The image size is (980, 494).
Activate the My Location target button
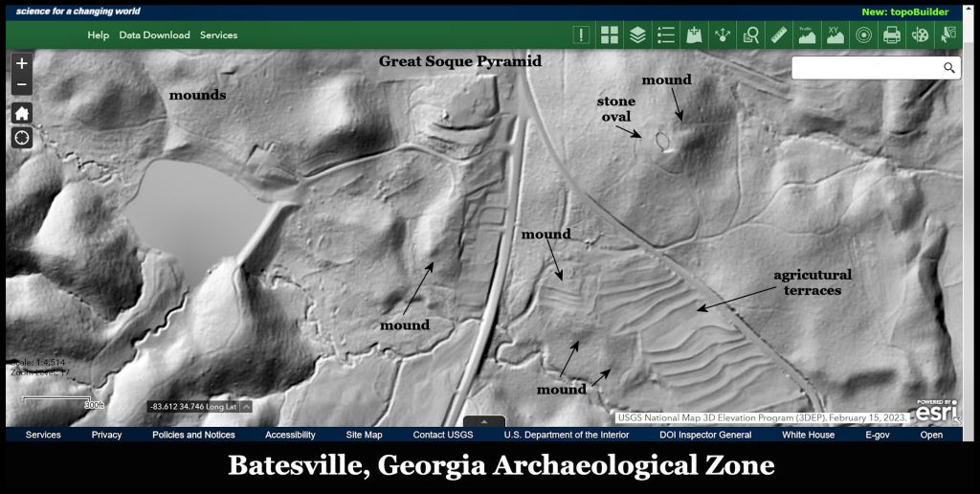22,138
